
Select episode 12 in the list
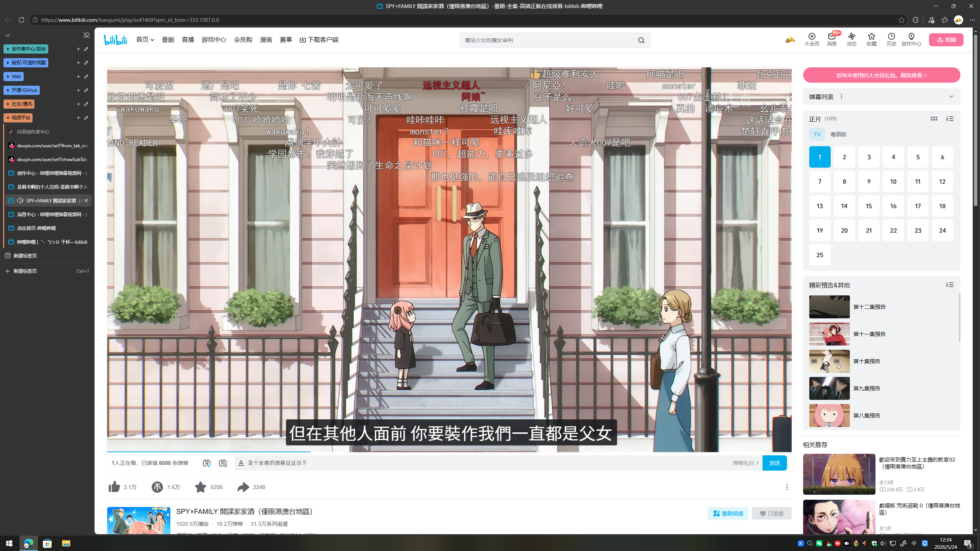942,181
